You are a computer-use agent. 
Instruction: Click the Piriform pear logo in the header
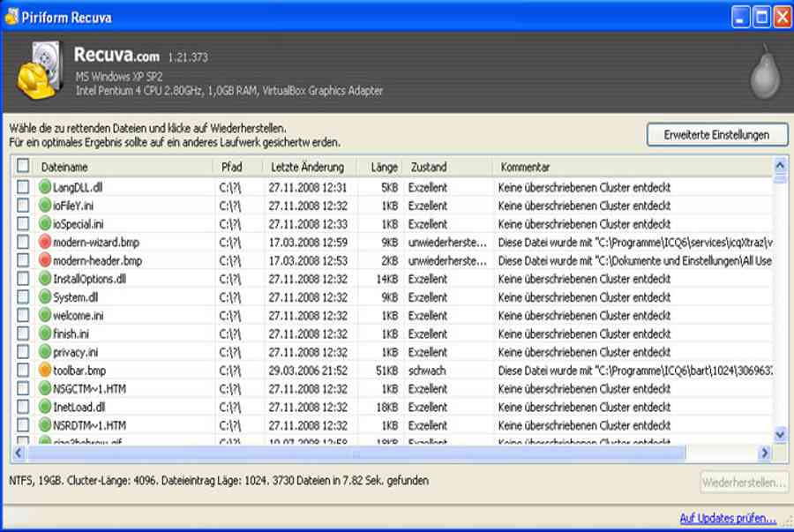(x=765, y=71)
